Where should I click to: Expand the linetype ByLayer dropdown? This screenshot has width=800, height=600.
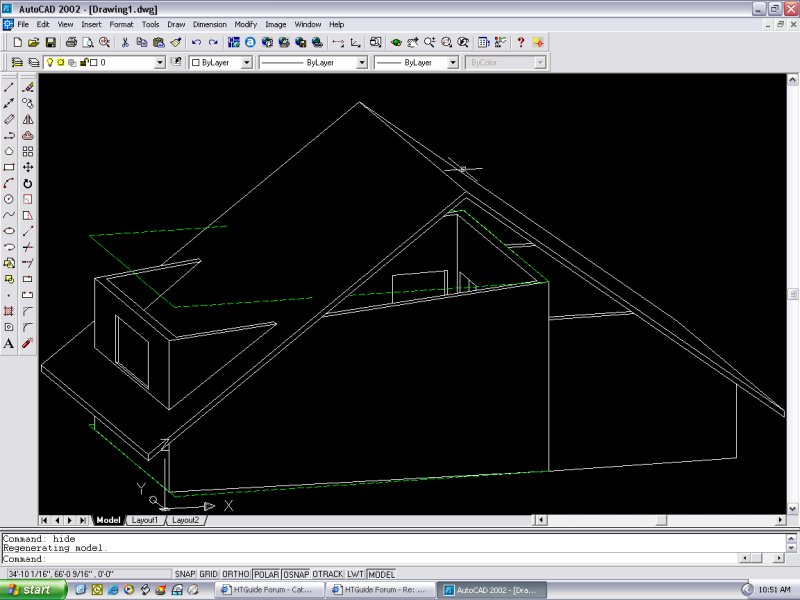click(x=362, y=62)
